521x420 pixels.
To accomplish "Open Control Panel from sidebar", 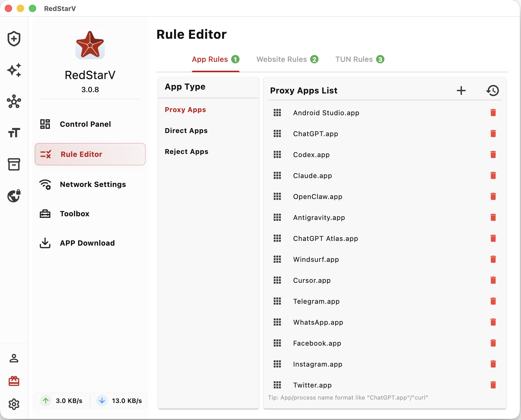I will point(90,124).
